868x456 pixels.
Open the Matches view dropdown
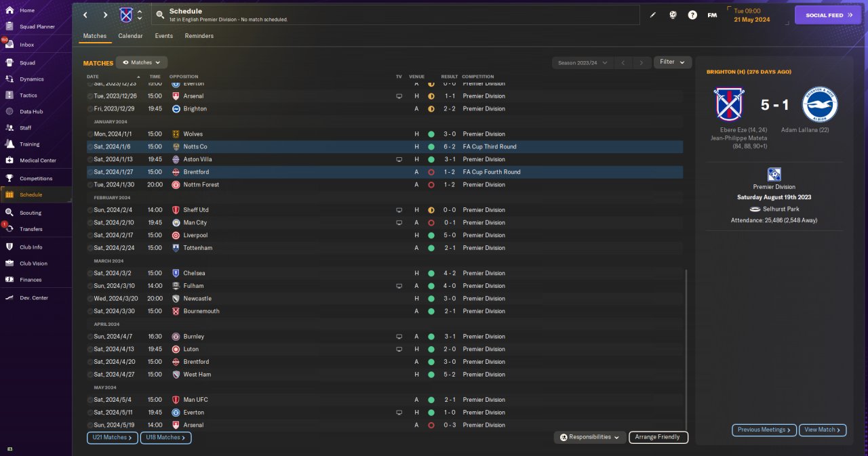tap(141, 62)
